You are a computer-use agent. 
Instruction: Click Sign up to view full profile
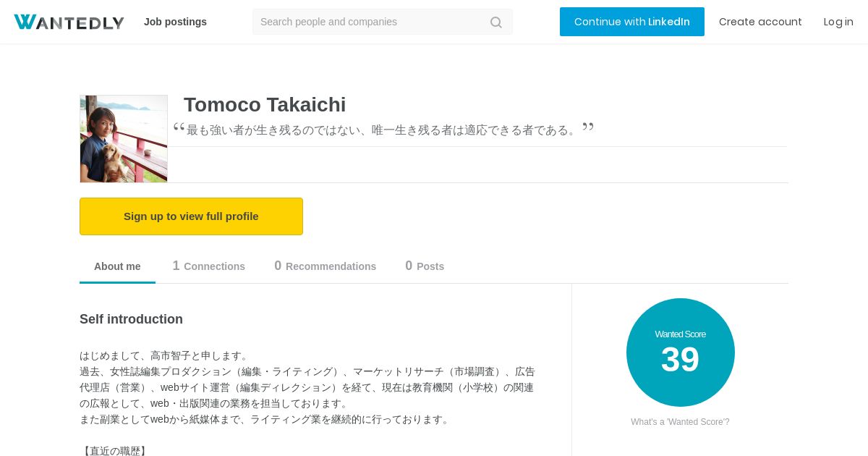[191, 216]
